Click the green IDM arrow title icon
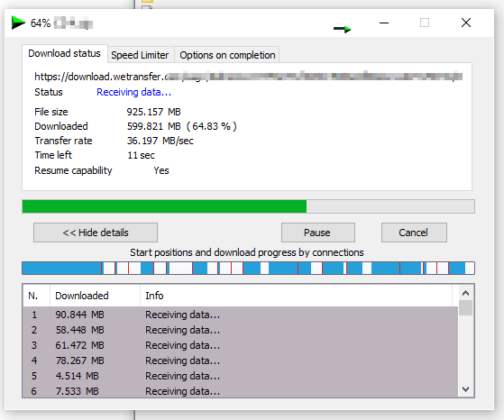Screen dimensions: 504x420 18,23
